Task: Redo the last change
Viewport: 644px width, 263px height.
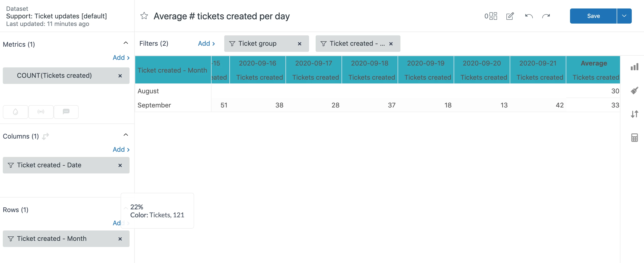Action: click(x=546, y=16)
